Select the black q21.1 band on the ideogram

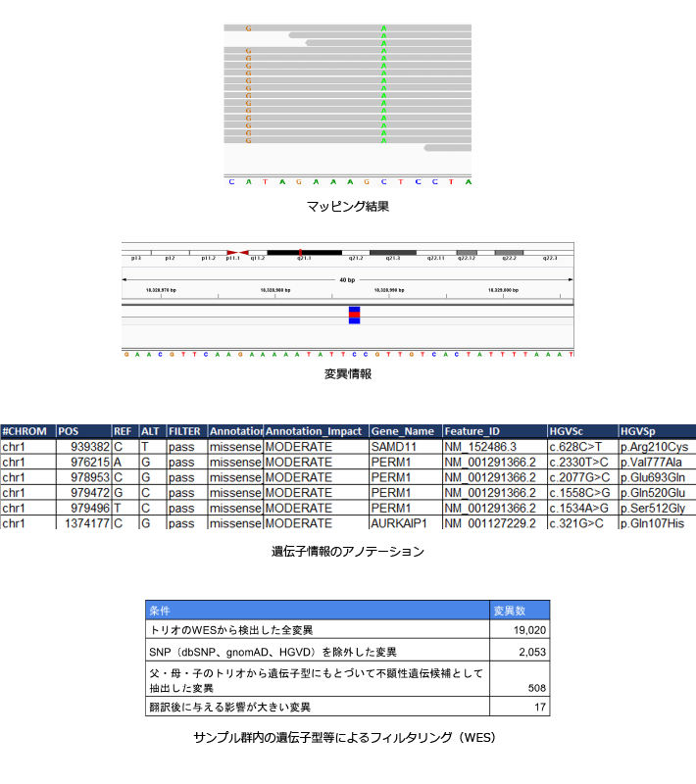click(x=304, y=252)
